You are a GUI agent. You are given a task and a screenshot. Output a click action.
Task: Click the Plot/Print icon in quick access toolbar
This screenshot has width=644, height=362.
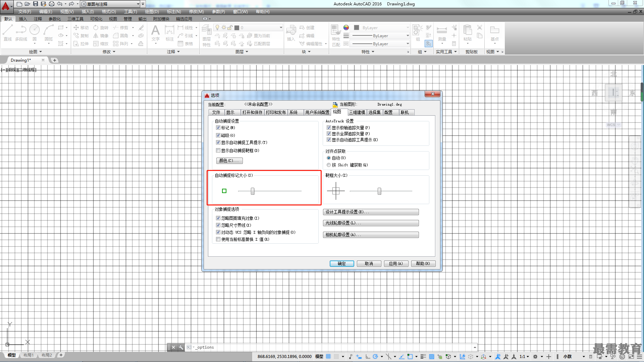point(52,4)
